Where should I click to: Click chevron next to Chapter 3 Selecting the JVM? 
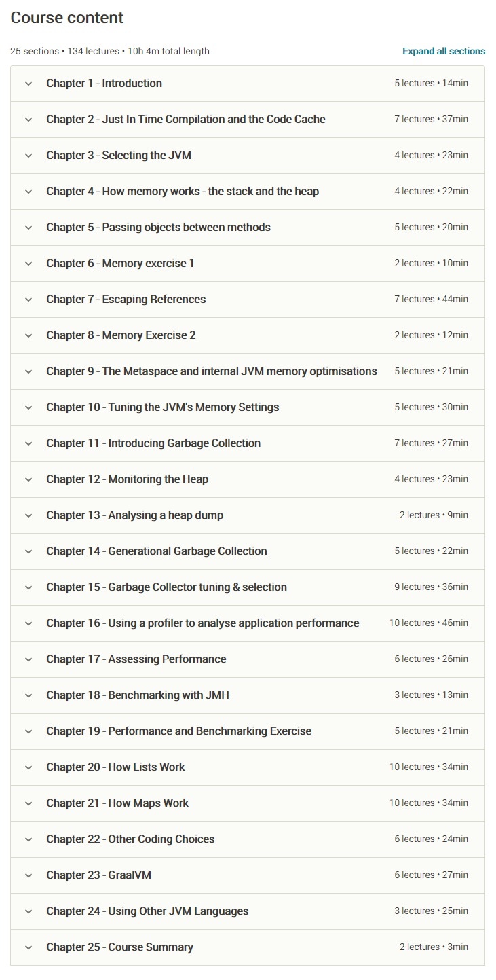[28, 156]
